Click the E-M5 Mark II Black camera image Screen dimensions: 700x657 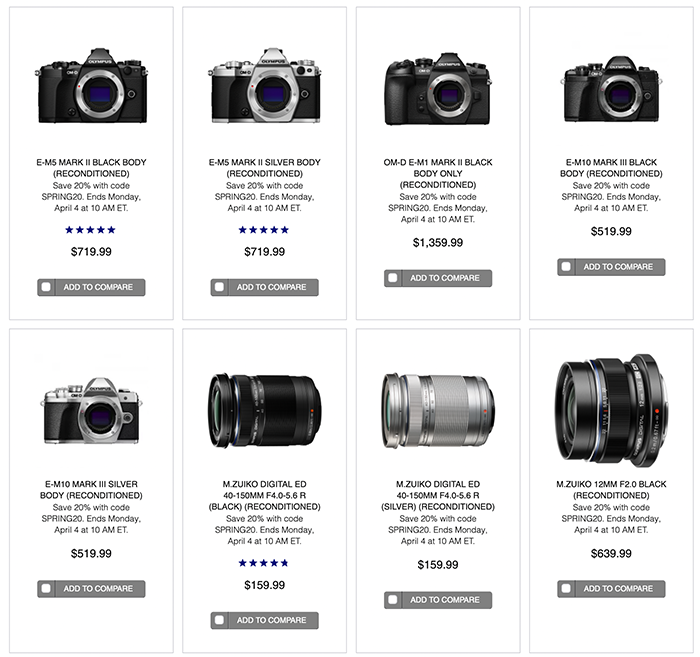click(91, 86)
